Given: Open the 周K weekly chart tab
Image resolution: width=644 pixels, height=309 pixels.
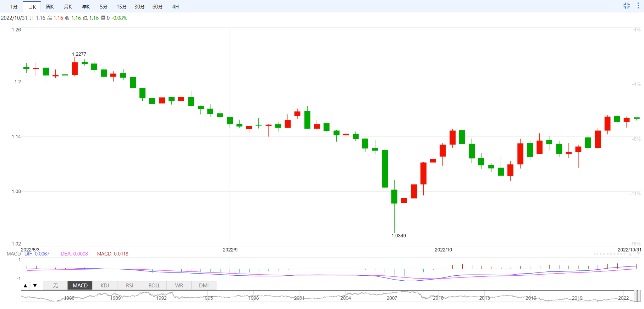Looking at the screenshot, I should (50, 7).
